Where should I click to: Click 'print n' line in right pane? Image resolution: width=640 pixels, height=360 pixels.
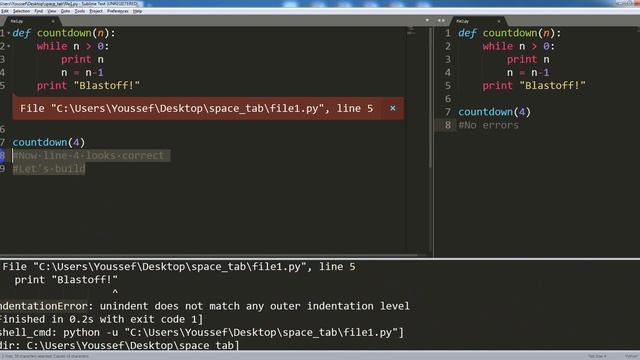coord(528,60)
